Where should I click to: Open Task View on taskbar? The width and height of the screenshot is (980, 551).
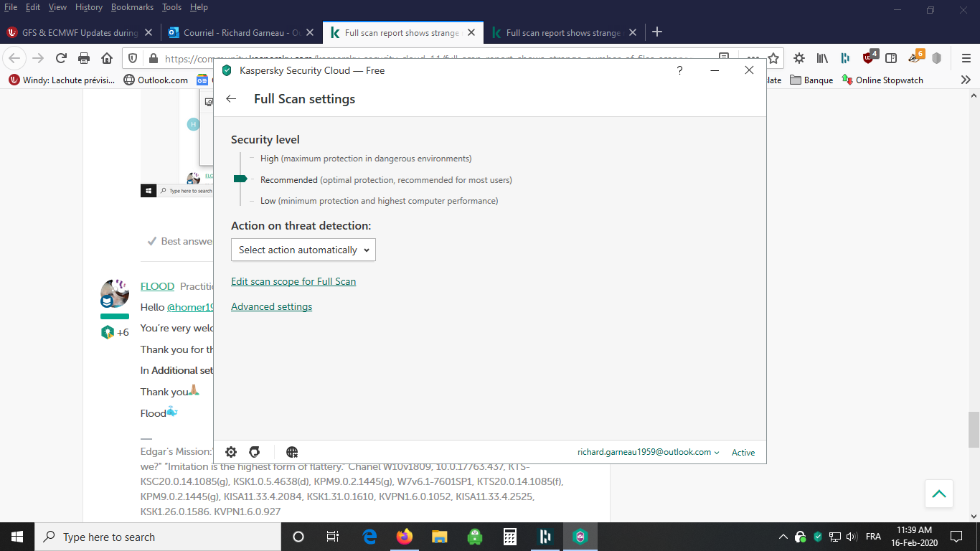(x=333, y=537)
